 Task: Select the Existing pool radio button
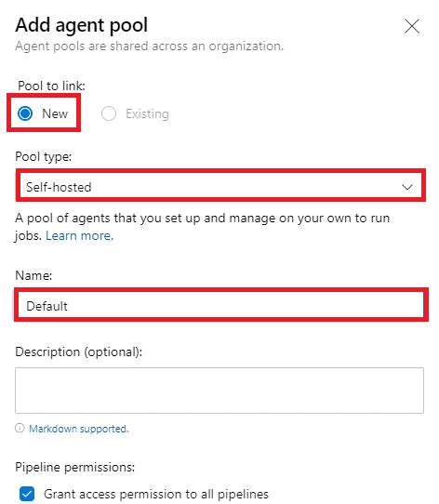(x=109, y=113)
